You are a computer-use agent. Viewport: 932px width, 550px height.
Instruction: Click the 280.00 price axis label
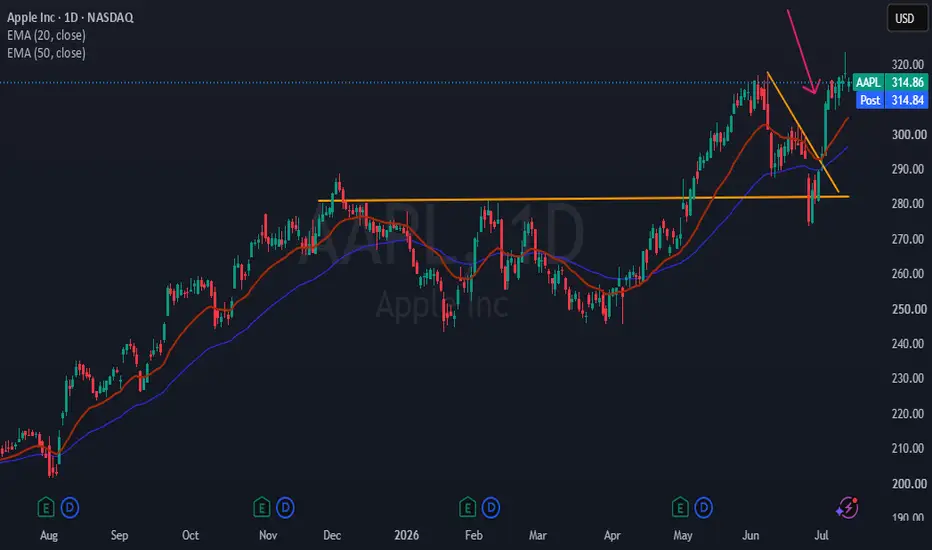tap(908, 203)
